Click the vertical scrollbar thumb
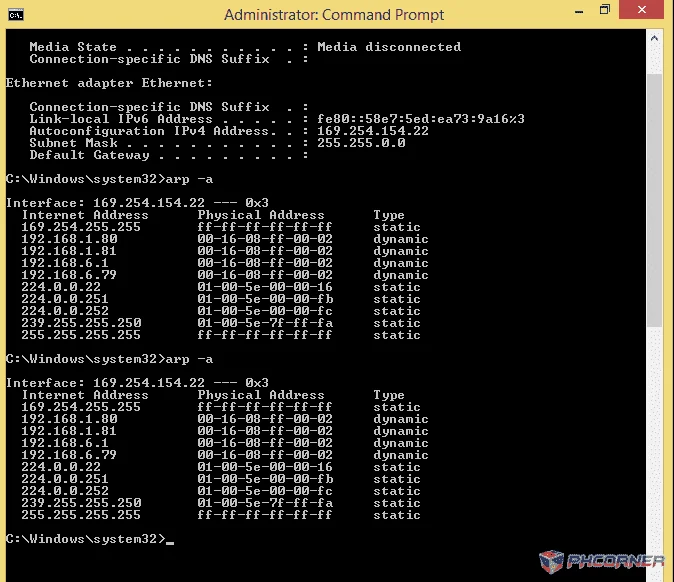 point(654,200)
